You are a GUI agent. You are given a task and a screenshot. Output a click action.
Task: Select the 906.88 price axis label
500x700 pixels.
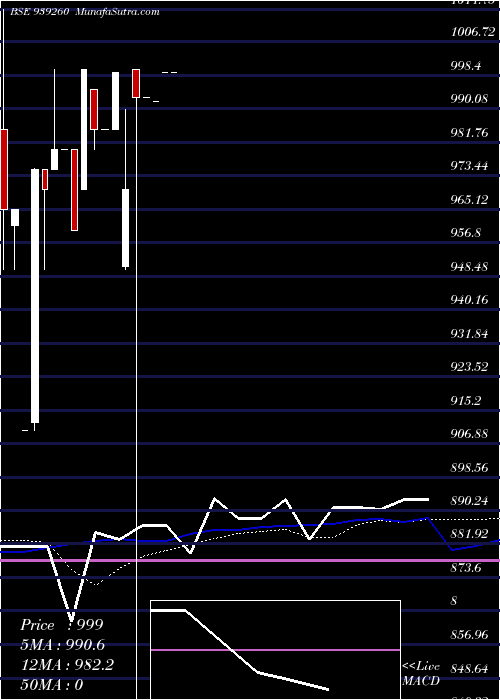469,434
